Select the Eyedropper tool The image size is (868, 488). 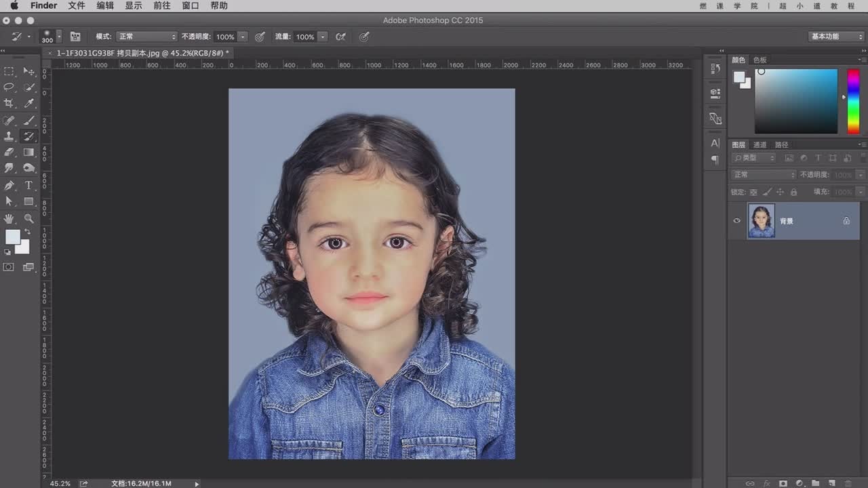point(29,104)
